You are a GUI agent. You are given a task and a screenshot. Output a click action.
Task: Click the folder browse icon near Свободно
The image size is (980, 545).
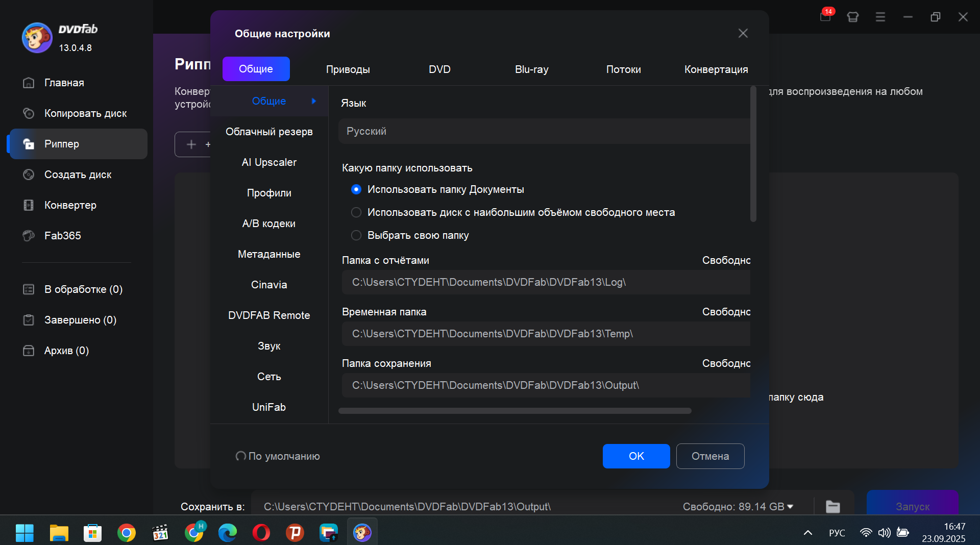[x=833, y=506]
